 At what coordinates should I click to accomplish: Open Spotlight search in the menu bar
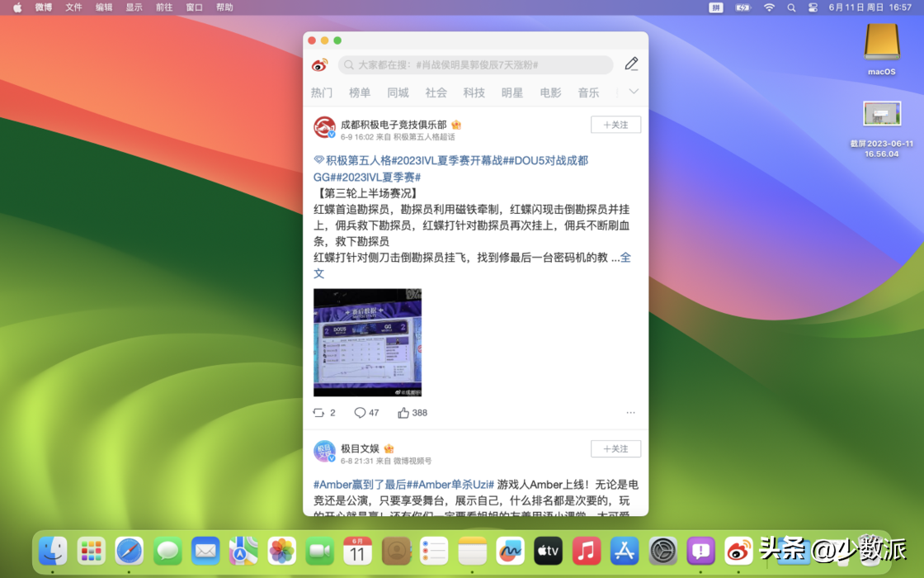pyautogui.click(x=791, y=7)
